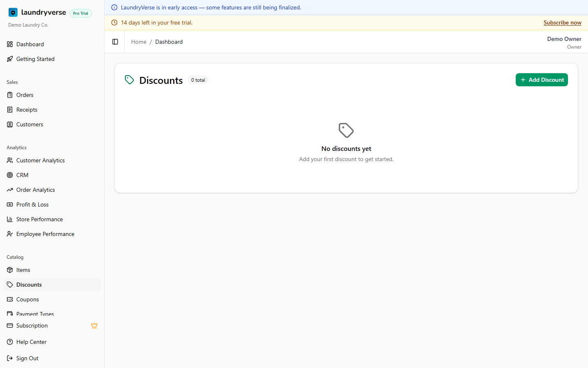Click the clock icon in trial banner
Screen dimensions: 588x368
(114, 22)
